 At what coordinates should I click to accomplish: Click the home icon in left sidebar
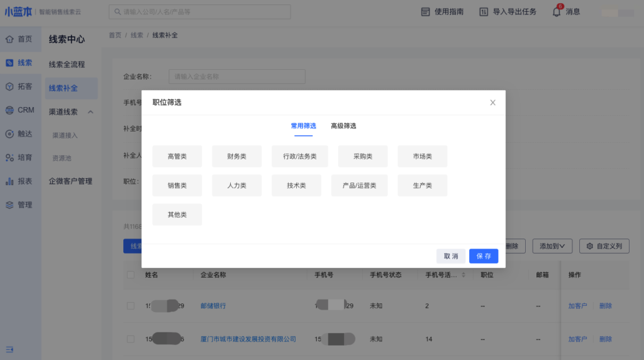(9, 39)
